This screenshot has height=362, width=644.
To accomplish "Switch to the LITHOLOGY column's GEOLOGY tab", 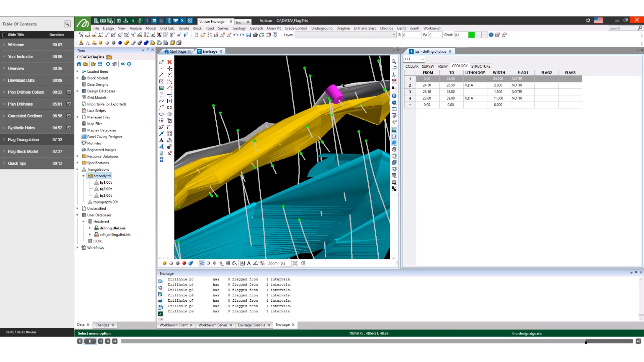I will [460, 66].
